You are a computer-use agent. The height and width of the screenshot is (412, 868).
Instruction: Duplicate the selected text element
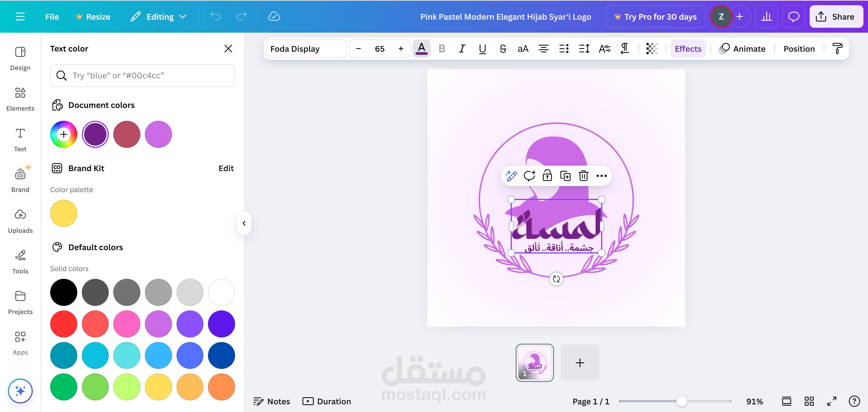click(x=565, y=176)
